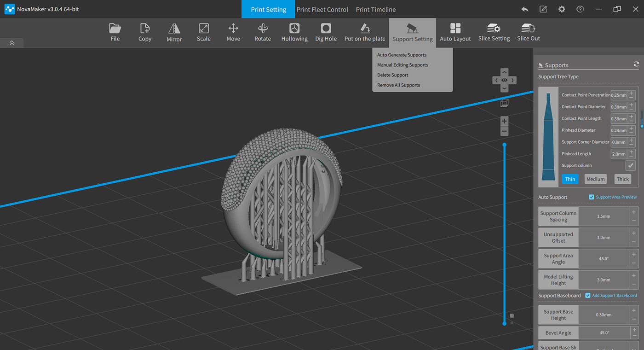Viewport: 644px width, 350px height.
Task: Open the settings gear in title bar
Action: 562,9
